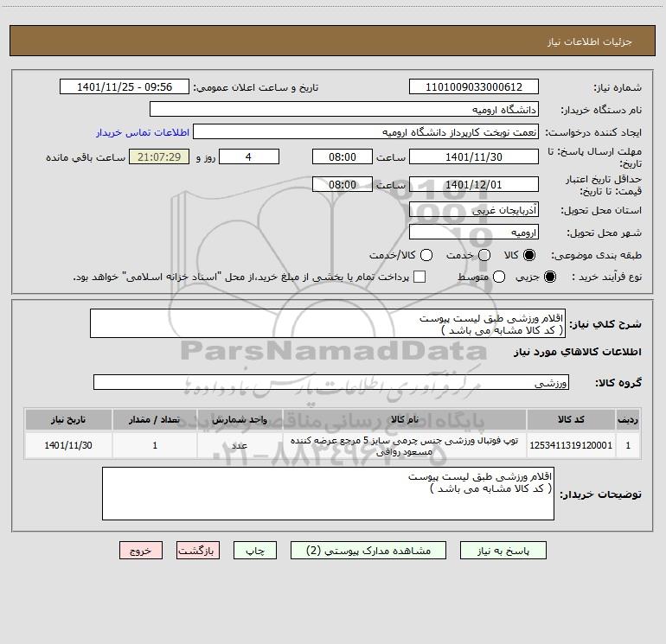The image size is (666, 644).
Task: Click the جزئیات اطلاعات نیاز header title
Action: (x=589, y=41)
